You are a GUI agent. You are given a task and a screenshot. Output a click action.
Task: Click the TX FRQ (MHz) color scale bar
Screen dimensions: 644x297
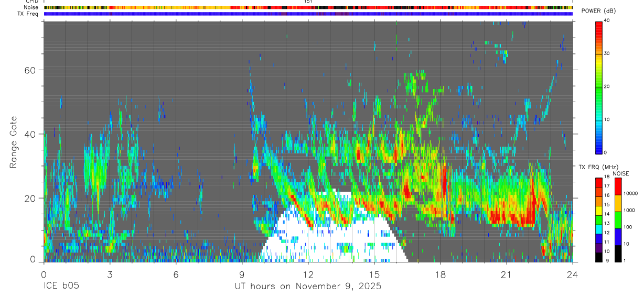[598, 219]
